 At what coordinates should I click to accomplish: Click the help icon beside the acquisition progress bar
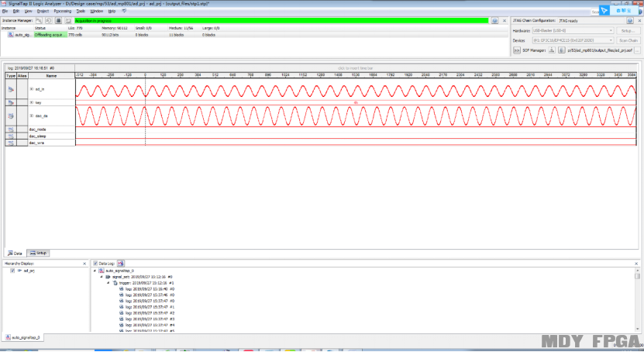(495, 20)
